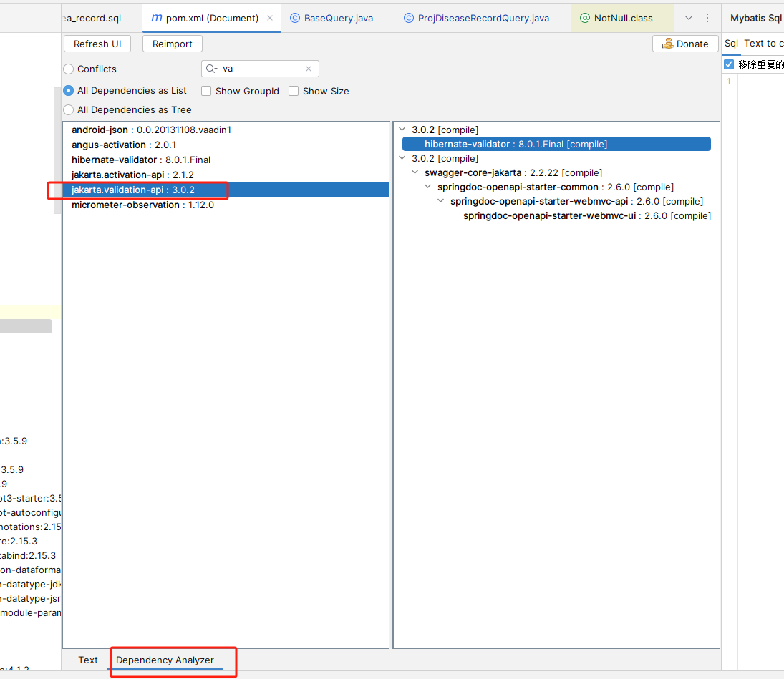The image size is (784, 679).
Task: Close the pom.xml (Document) tab
Action: (x=270, y=18)
